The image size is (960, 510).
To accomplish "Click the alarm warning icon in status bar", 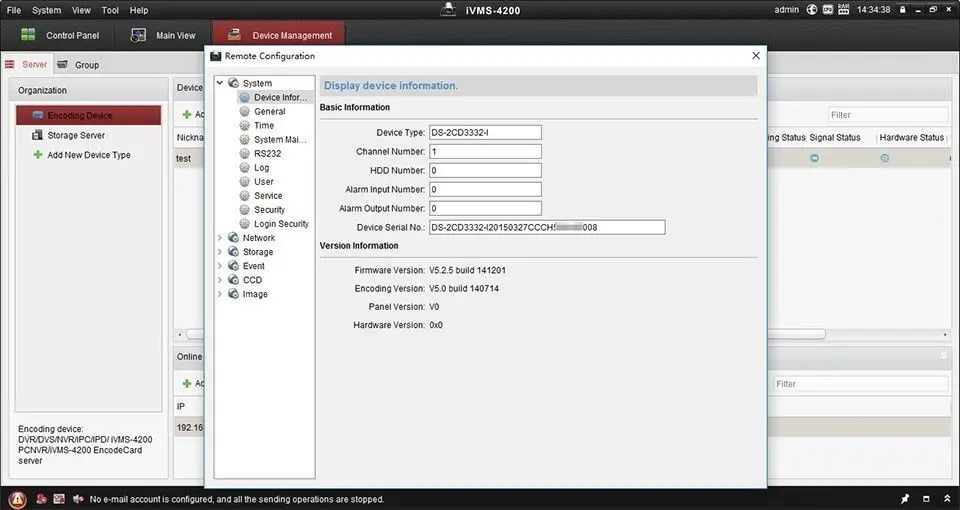I will coord(17,499).
